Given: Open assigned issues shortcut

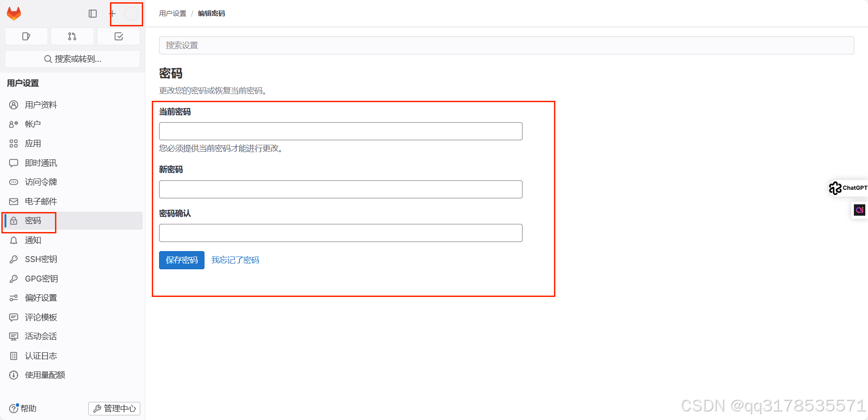Looking at the screenshot, I should [26, 36].
